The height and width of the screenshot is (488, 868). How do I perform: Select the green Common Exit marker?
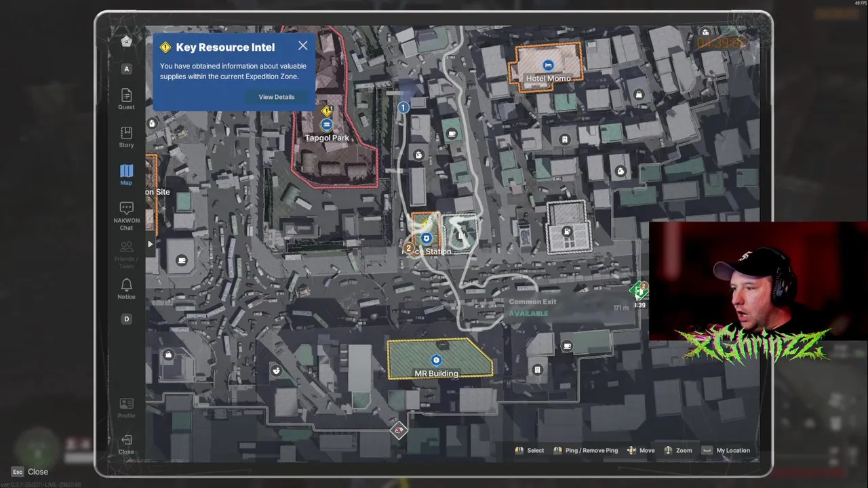638,291
